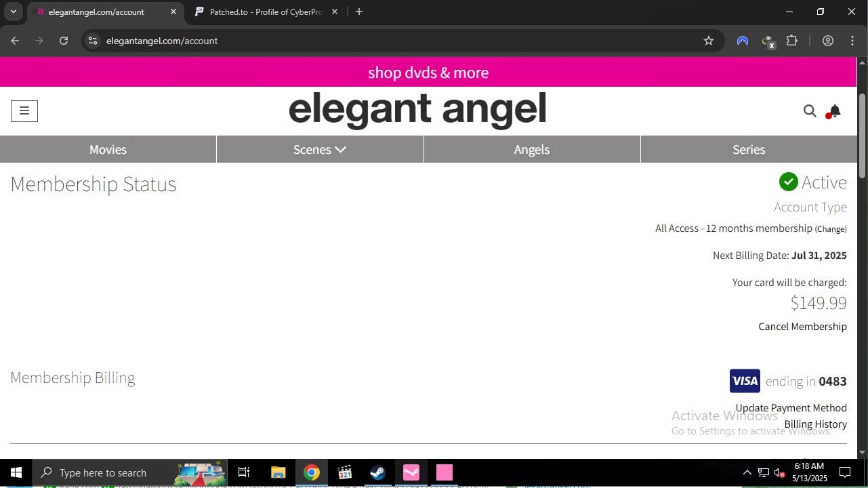Click the VISA card logo

tap(745, 381)
